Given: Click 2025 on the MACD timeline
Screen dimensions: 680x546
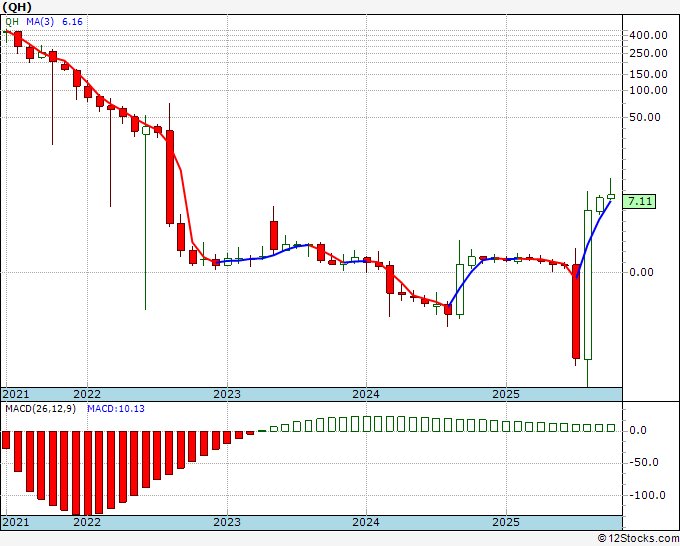Looking at the screenshot, I should pos(506,522).
